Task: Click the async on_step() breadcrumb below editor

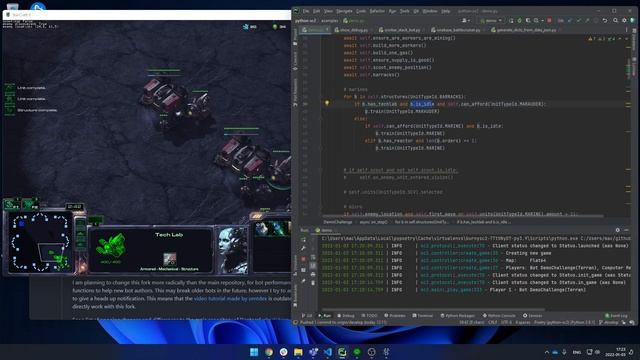Action: (x=373, y=222)
